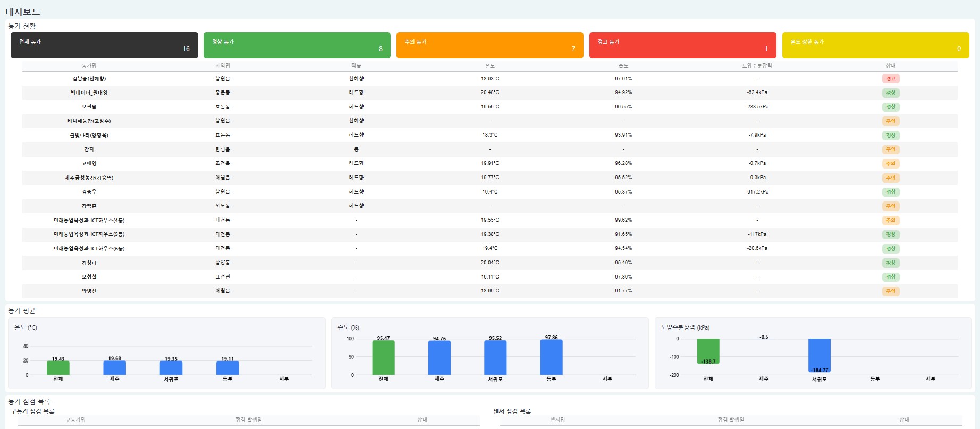Click temperature value 20.48°C
The image size is (980, 429).
(490, 92)
